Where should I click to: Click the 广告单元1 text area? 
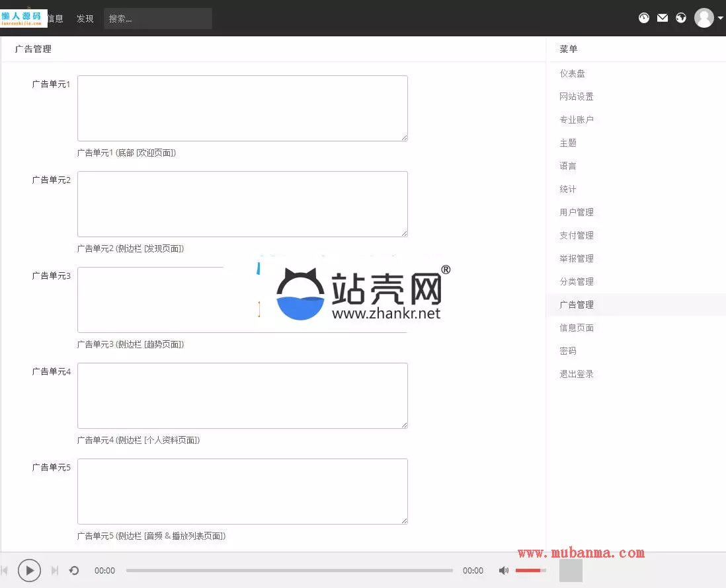click(x=242, y=108)
